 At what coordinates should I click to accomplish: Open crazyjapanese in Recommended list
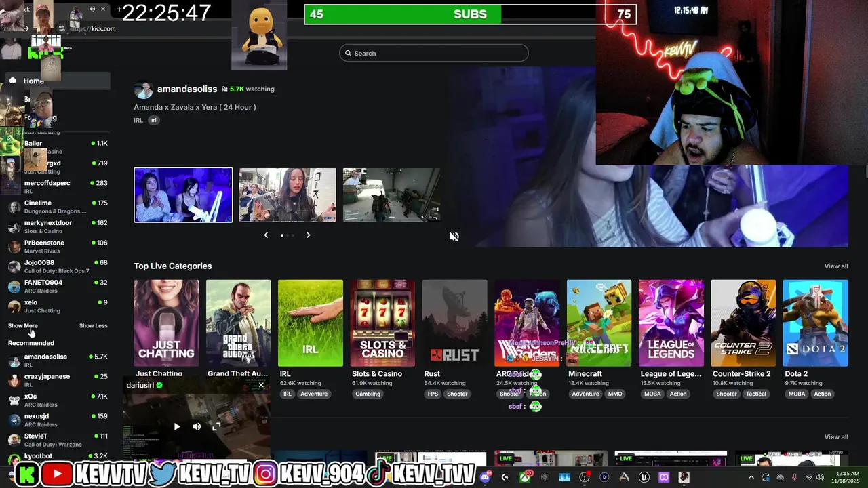[58, 380]
